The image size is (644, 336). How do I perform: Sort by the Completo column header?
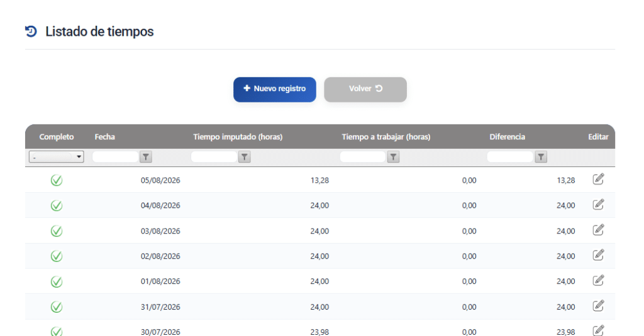(x=56, y=137)
